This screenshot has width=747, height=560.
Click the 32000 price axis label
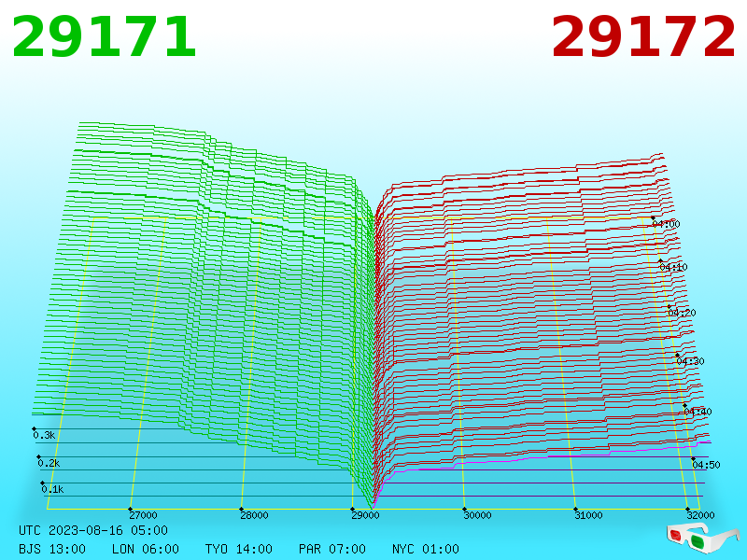pos(700,515)
